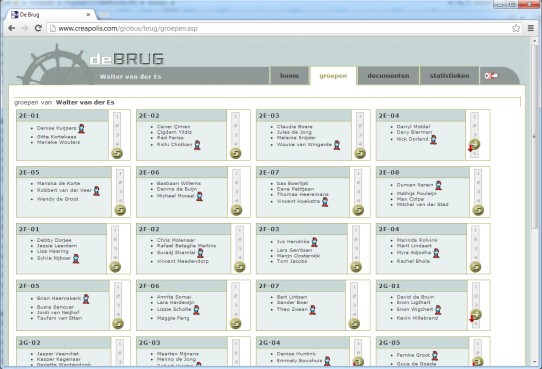Click the score 4 badge in group 2G-01
This screenshot has height=369, width=542.
coord(476,314)
